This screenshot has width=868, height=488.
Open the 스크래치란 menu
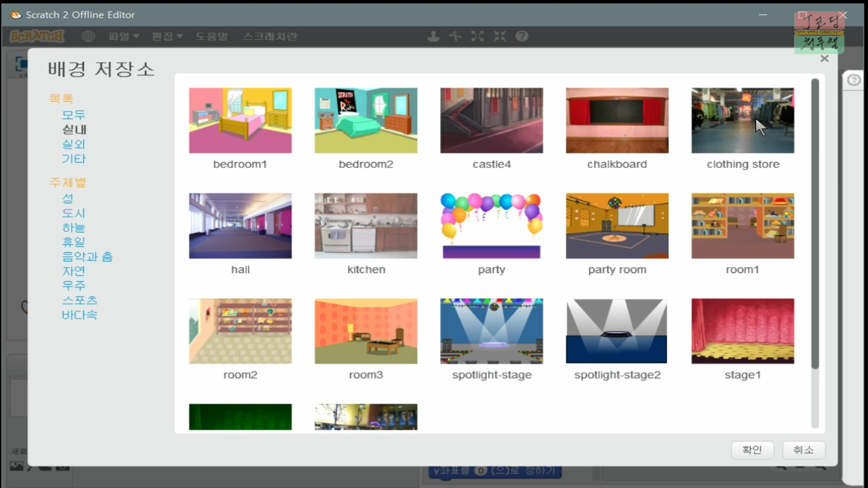tap(270, 36)
